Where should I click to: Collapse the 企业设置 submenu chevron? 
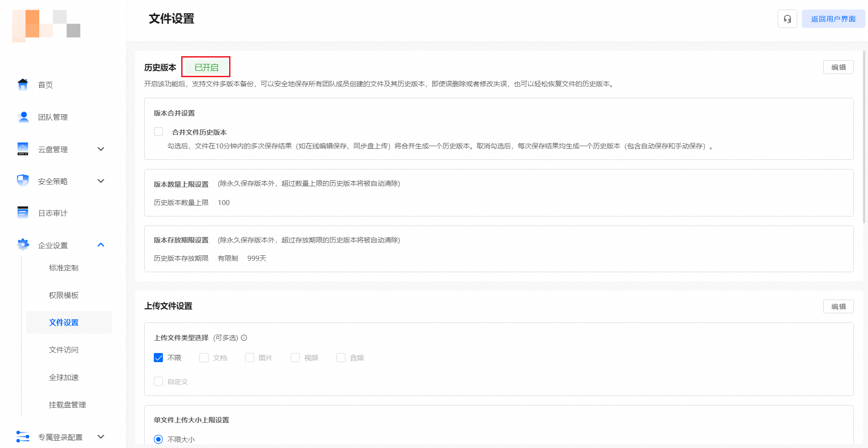click(101, 245)
